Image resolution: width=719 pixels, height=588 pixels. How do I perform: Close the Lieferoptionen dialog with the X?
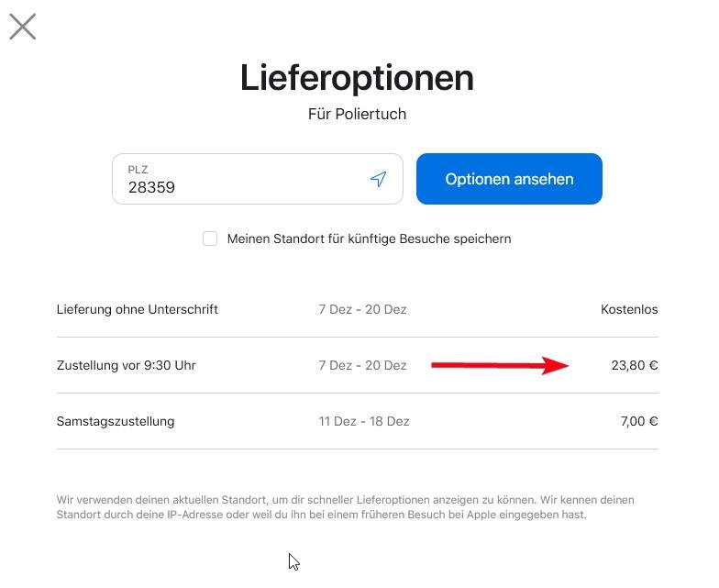point(22,27)
